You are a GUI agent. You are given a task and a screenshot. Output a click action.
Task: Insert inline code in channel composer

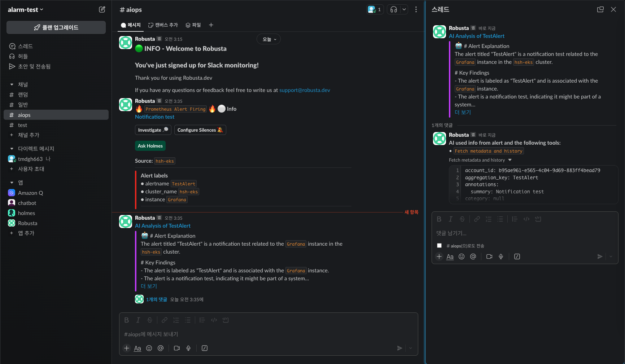pyautogui.click(x=214, y=320)
